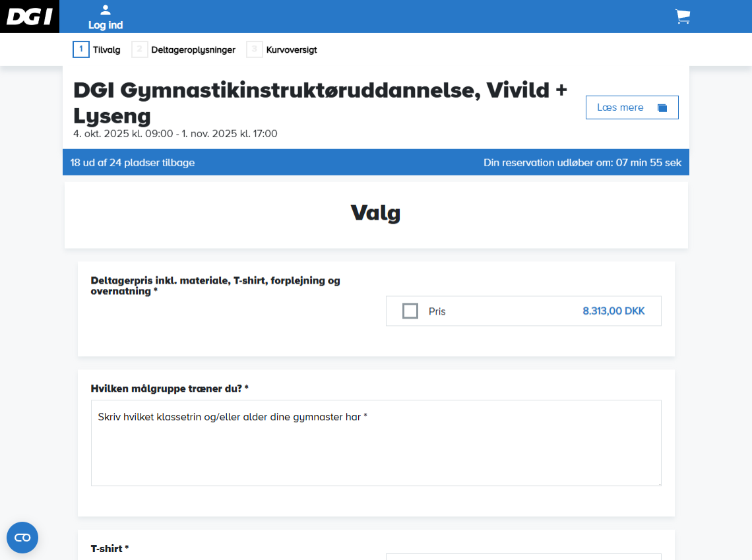
Task: Click the step 2 number box
Action: click(x=140, y=49)
